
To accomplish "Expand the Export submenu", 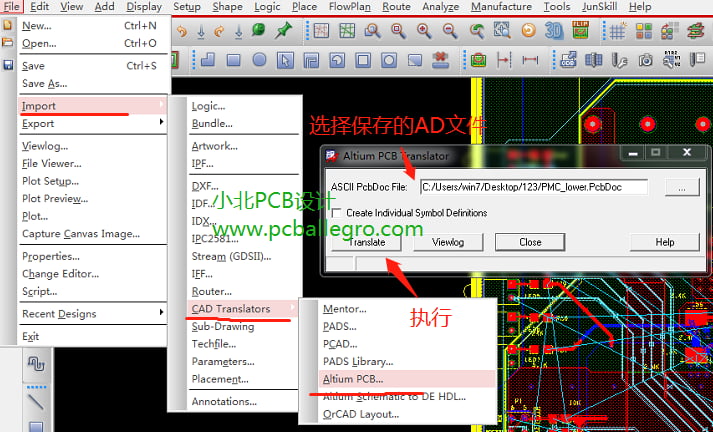I will pyautogui.click(x=93, y=123).
